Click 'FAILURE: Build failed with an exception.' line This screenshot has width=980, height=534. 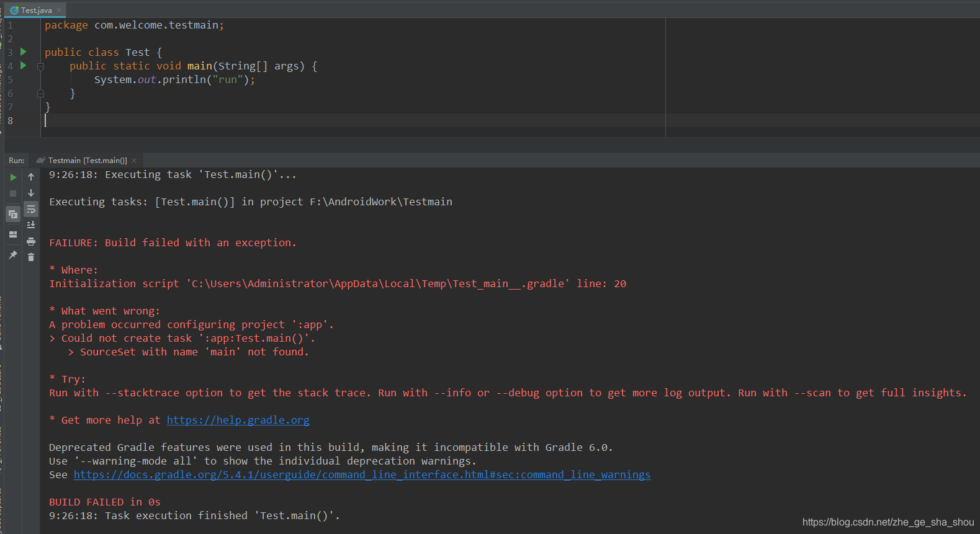pos(173,243)
